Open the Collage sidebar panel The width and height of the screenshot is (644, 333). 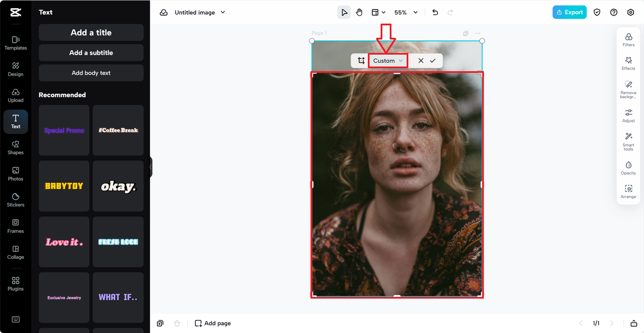[x=16, y=252]
